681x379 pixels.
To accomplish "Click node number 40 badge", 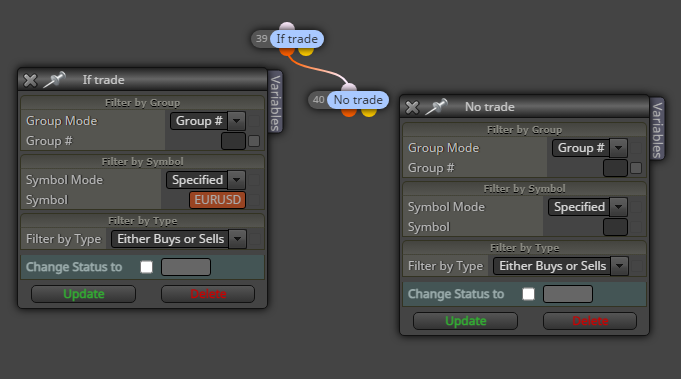I will tap(318, 100).
